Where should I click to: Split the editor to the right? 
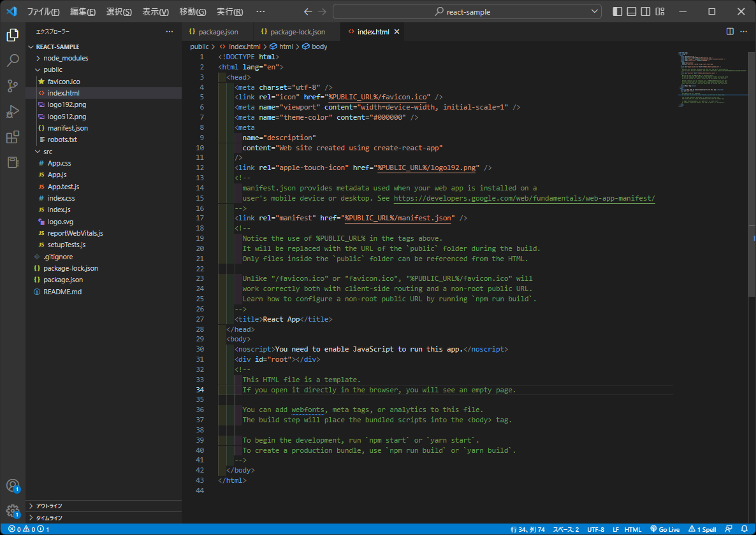pyautogui.click(x=730, y=32)
